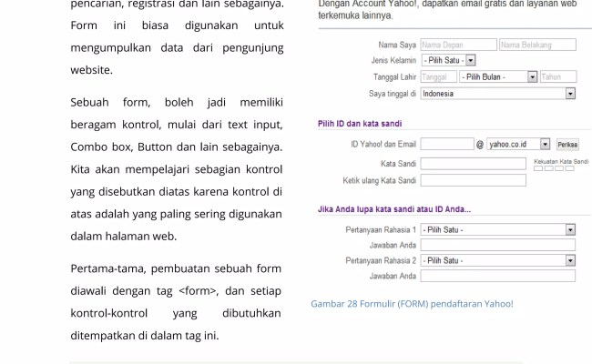Click the word "website." in the first paragraph

pyautogui.click(x=91, y=70)
